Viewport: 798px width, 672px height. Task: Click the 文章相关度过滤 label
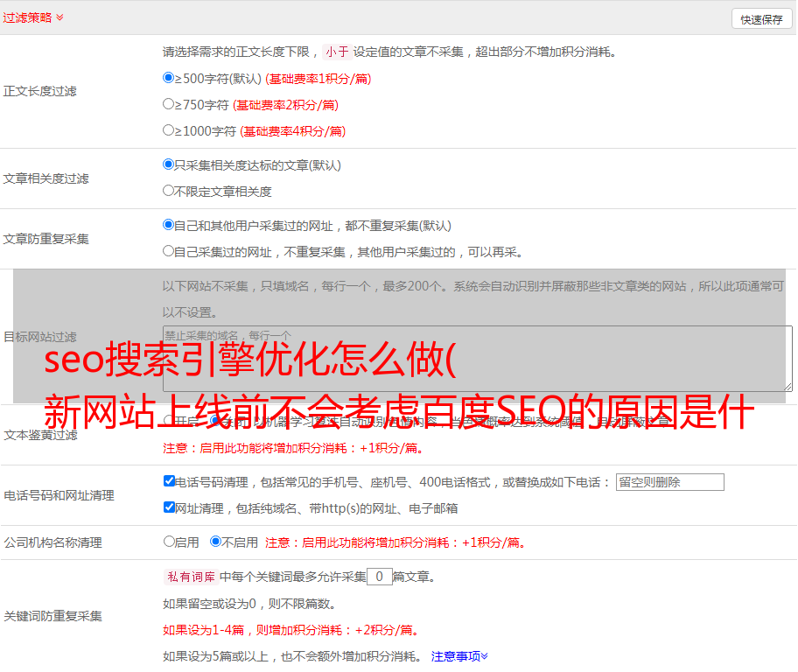click(x=46, y=178)
